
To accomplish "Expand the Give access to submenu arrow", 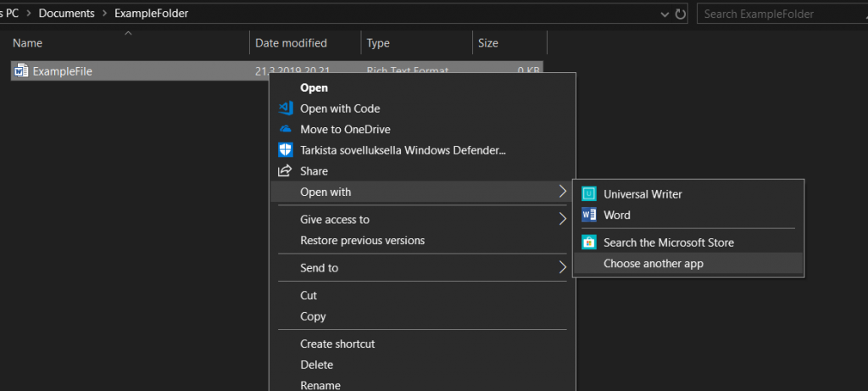I will click(x=563, y=220).
